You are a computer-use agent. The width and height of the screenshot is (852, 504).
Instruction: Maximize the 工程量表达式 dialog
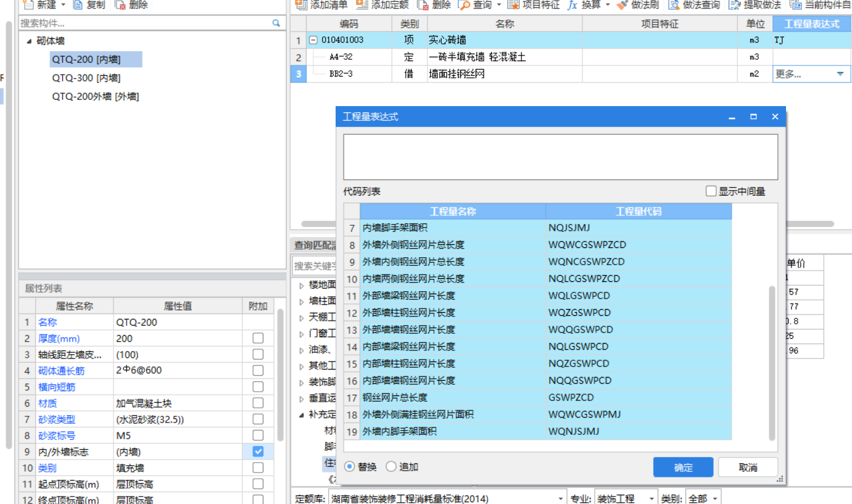pyautogui.click(x=753, y=117)
